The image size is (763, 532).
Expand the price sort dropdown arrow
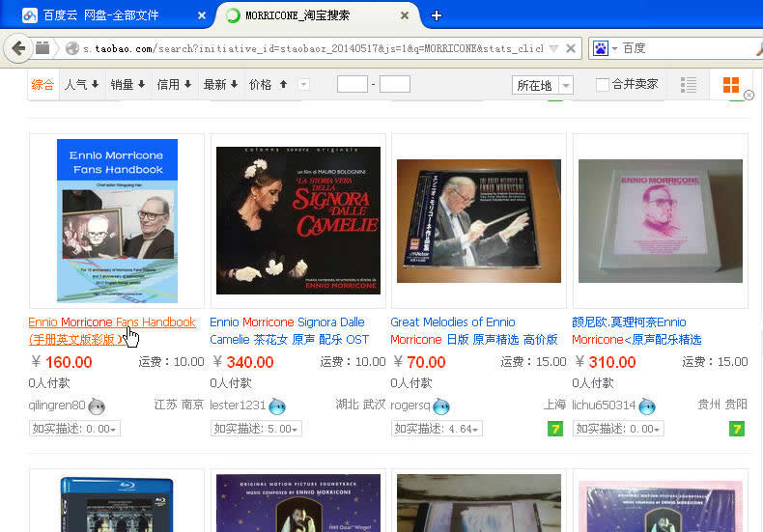point(303,85)
